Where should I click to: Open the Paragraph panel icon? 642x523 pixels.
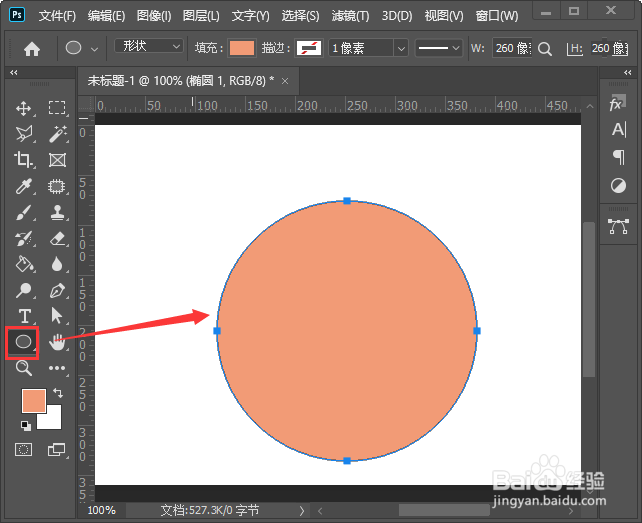[619, 157]
